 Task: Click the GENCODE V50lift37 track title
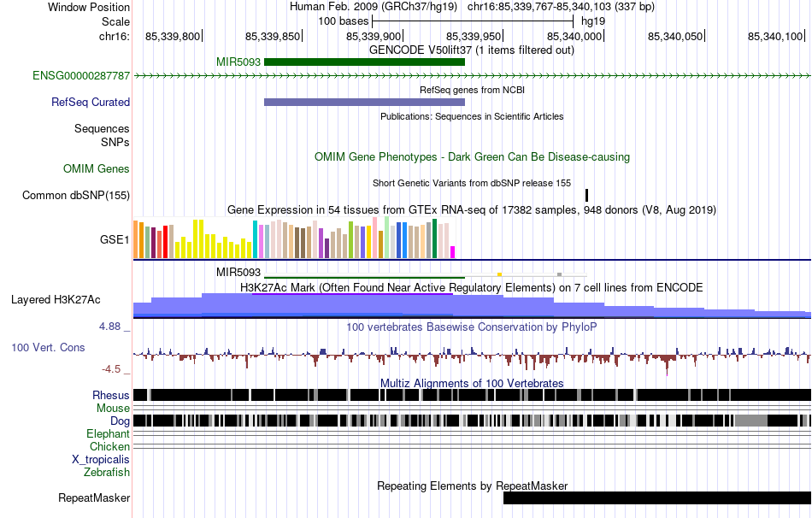pos(471,50)
